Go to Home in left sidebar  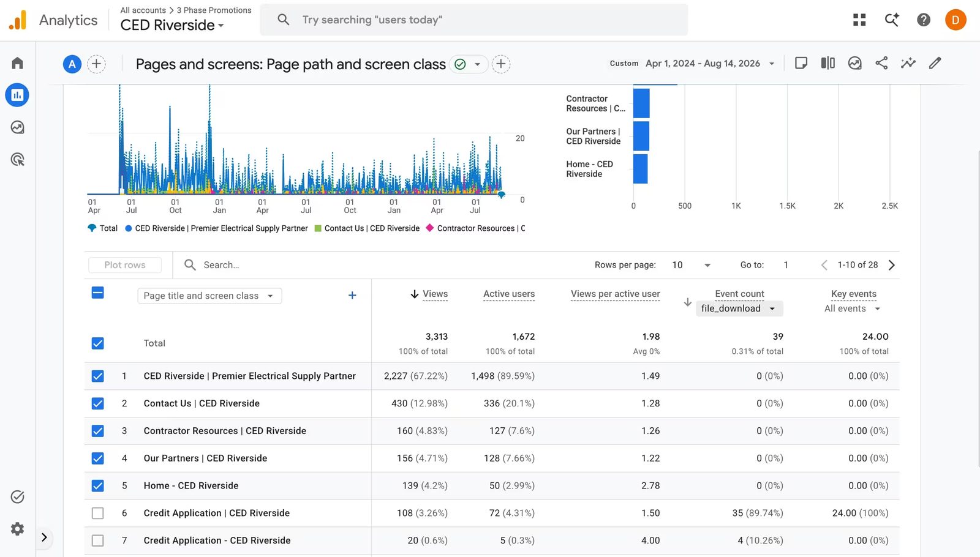tap(17, 63)
